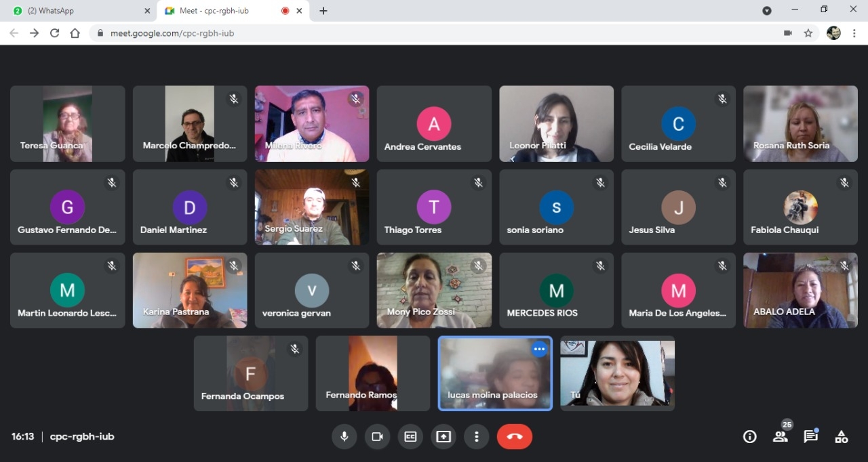Hang up with the red leave call button
The image size is (868, 462).
(515, 437)
